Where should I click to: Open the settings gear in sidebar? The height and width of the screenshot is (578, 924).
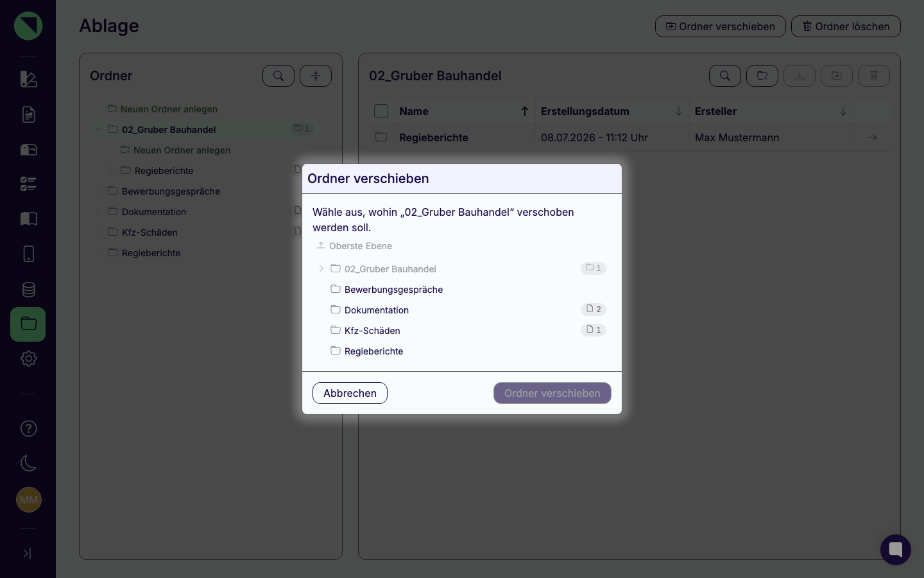(x=28, y=358)
